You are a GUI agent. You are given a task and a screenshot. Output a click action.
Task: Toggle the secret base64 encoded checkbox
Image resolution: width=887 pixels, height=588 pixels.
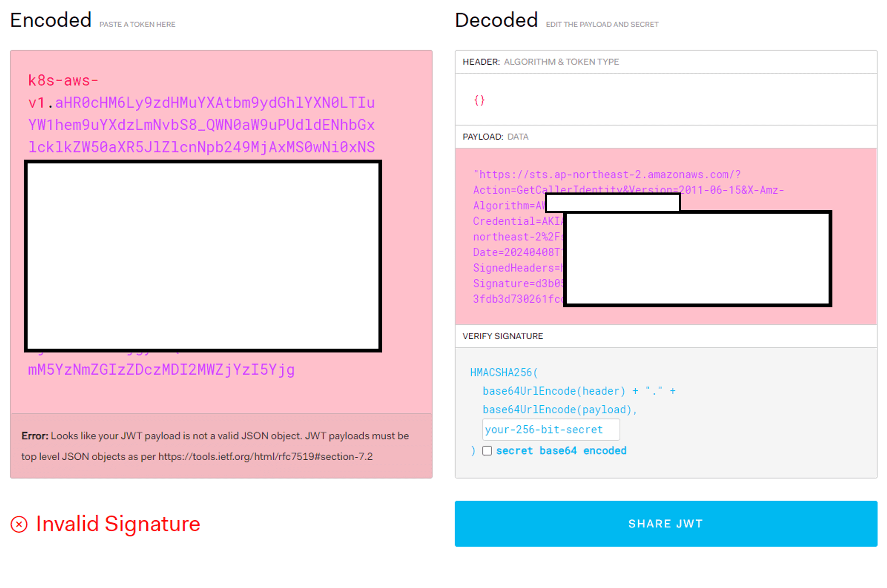[x=487, y=451]
